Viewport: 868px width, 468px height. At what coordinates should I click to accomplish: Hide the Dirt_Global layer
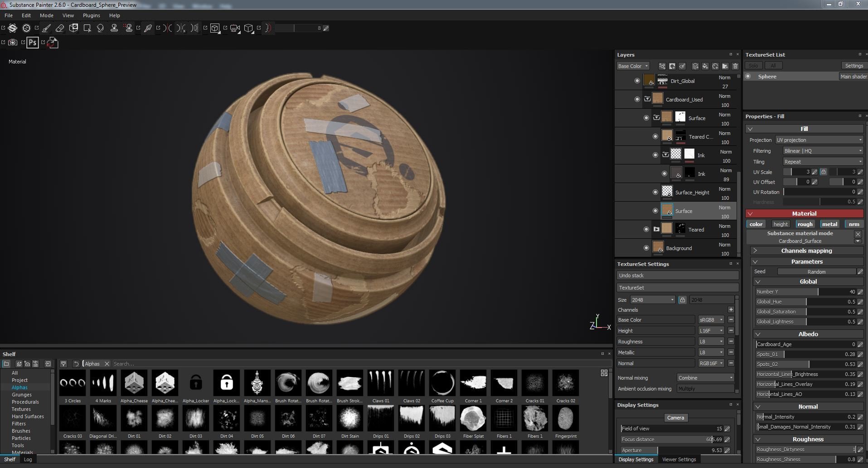click(637, 81)
